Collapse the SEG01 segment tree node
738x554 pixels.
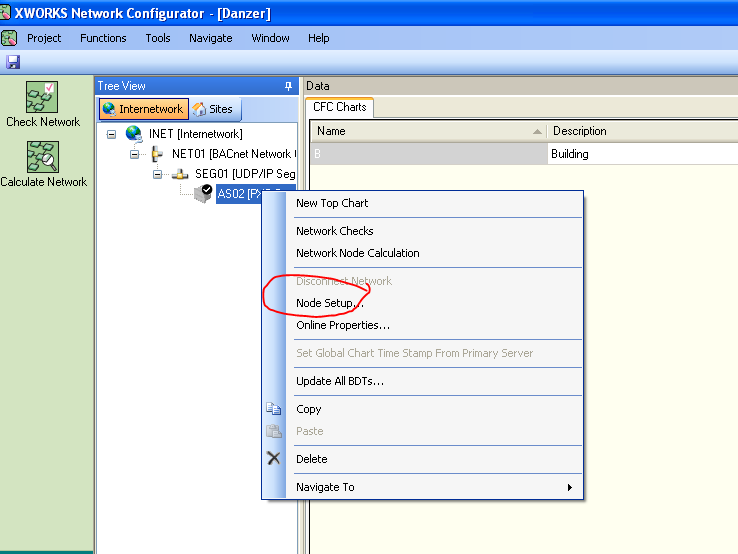click(x=157, y=174)
